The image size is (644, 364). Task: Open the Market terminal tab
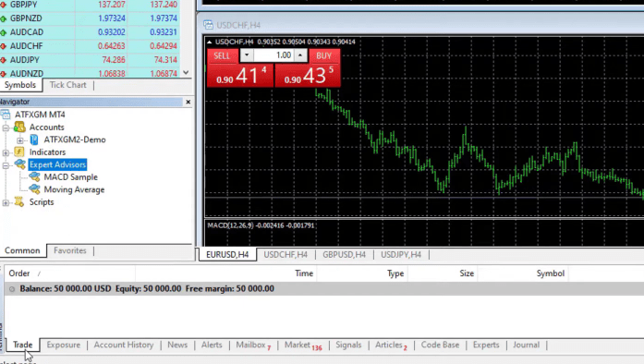(303, 346)
